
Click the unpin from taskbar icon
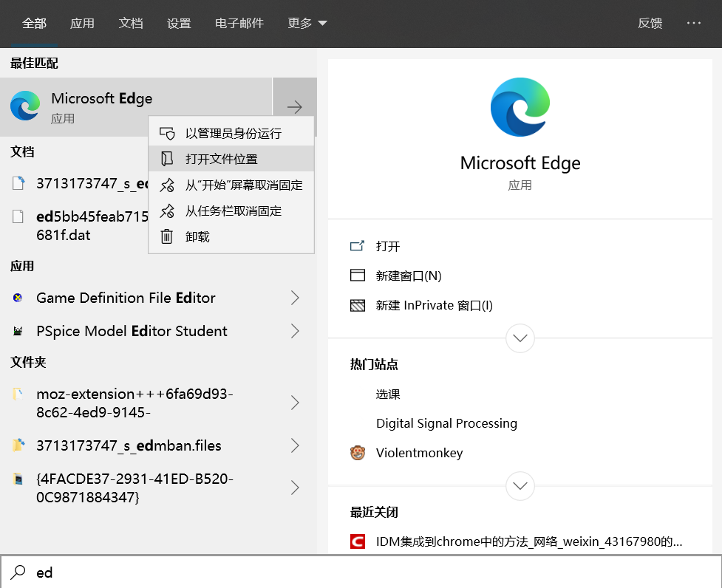[x=167, y=211]
